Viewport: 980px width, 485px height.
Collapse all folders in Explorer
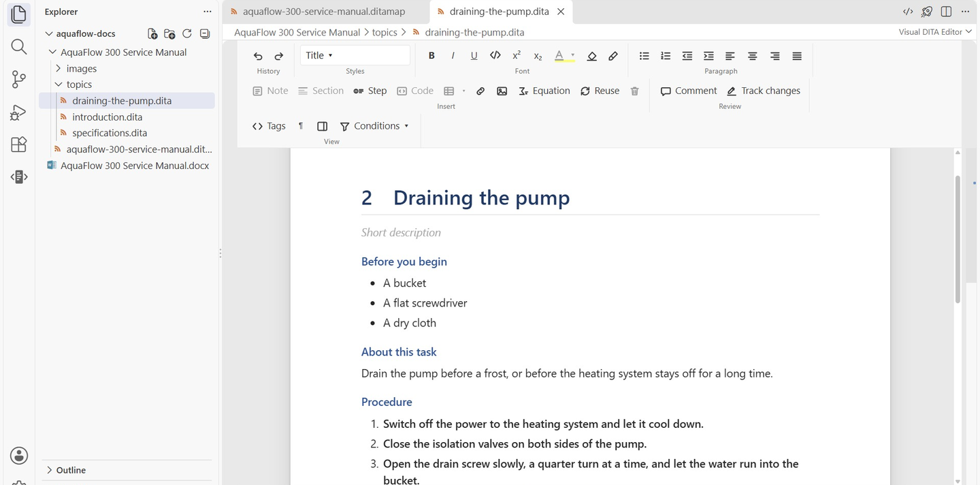(x=205, y=33)
